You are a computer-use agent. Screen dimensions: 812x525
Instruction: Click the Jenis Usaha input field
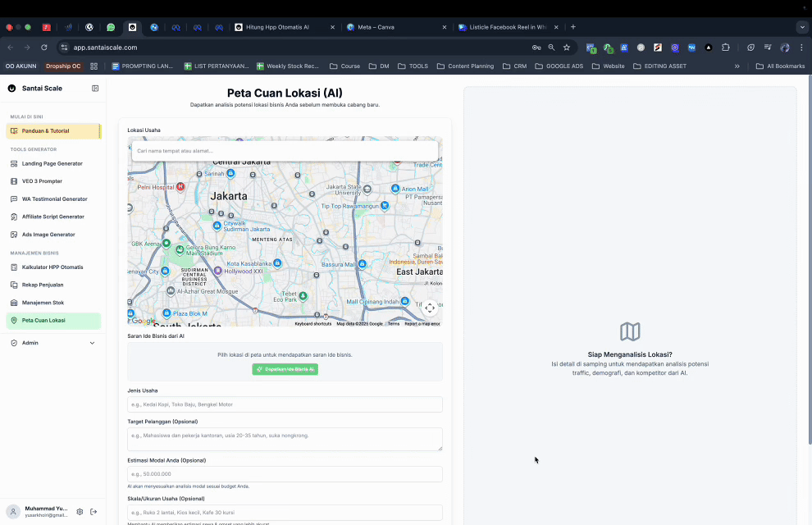(x=285, y=404)
